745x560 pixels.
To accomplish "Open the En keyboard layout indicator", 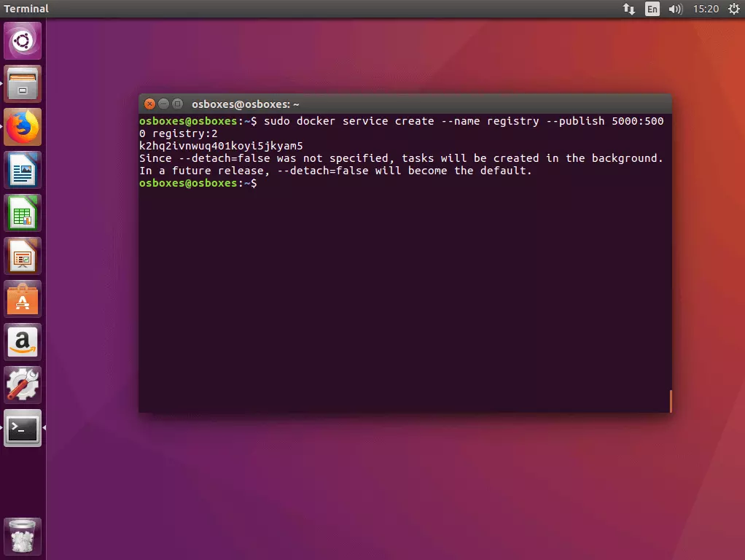I will [652, 9].
